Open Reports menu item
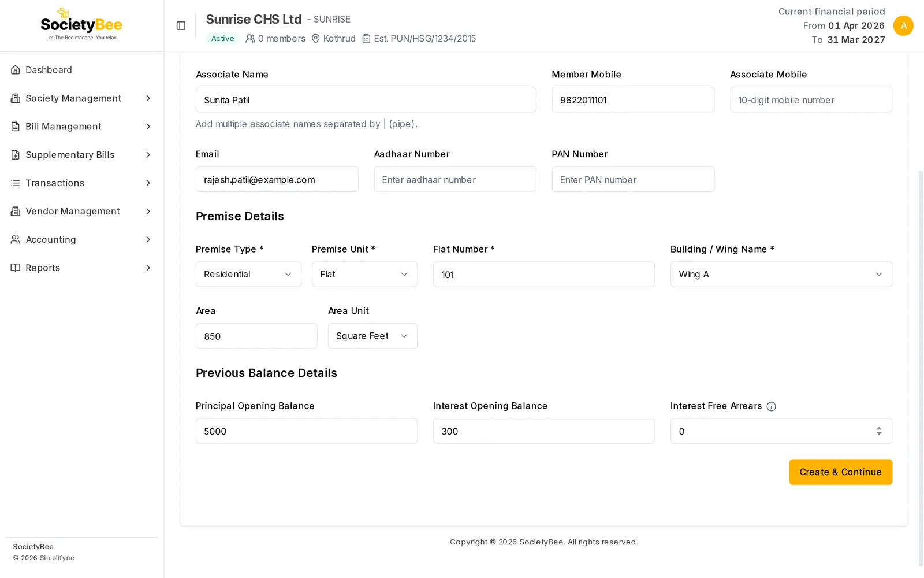Image resolution: width=924 pixels, height=578 pixels. (x=81, y=268)
